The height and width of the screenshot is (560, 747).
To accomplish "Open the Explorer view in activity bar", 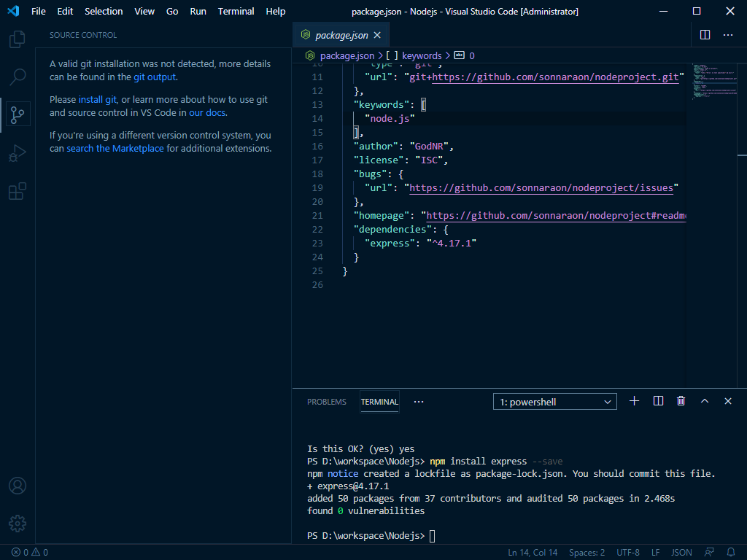I will pyautogui.click(x=18, y=39).
